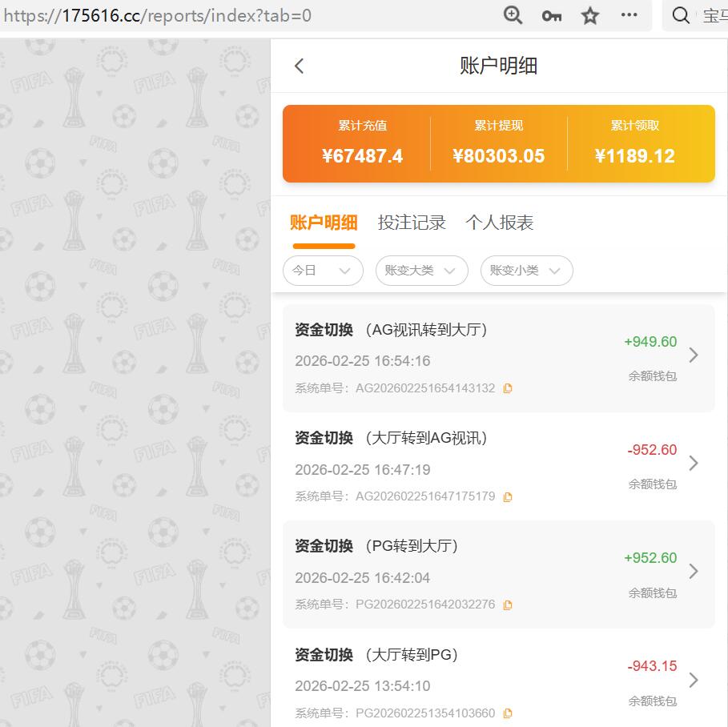The width and height of the screenshot is (728, 727).
Task: Click the back arrow on 账户明细 header
Action: [x=299, y=66]
